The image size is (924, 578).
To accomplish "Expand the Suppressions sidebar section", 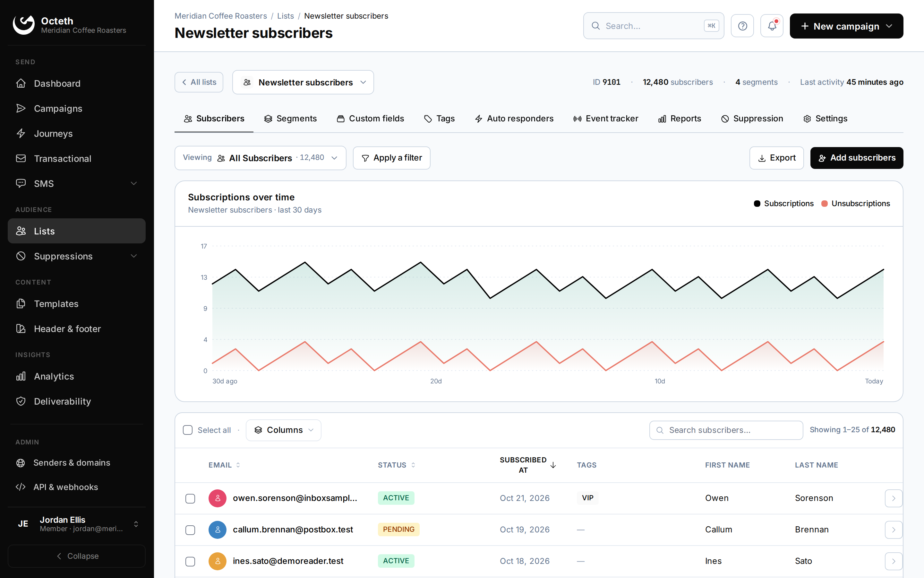I will tap(76, 256).
